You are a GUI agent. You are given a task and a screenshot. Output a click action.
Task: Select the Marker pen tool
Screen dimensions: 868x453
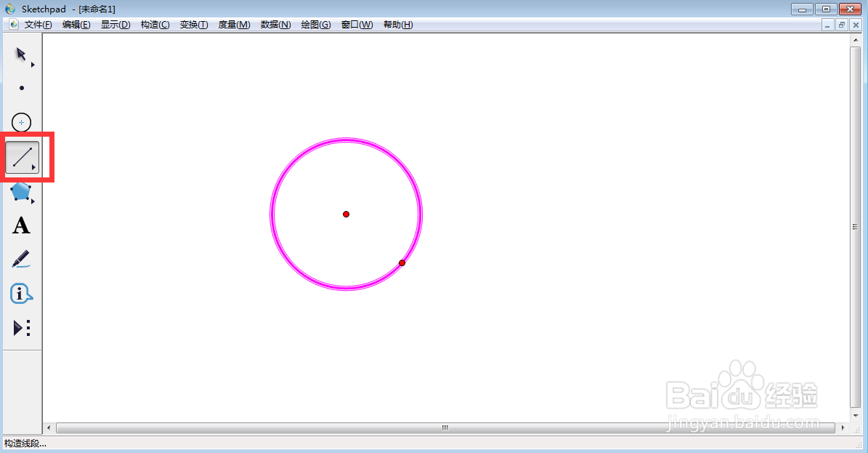21,260
